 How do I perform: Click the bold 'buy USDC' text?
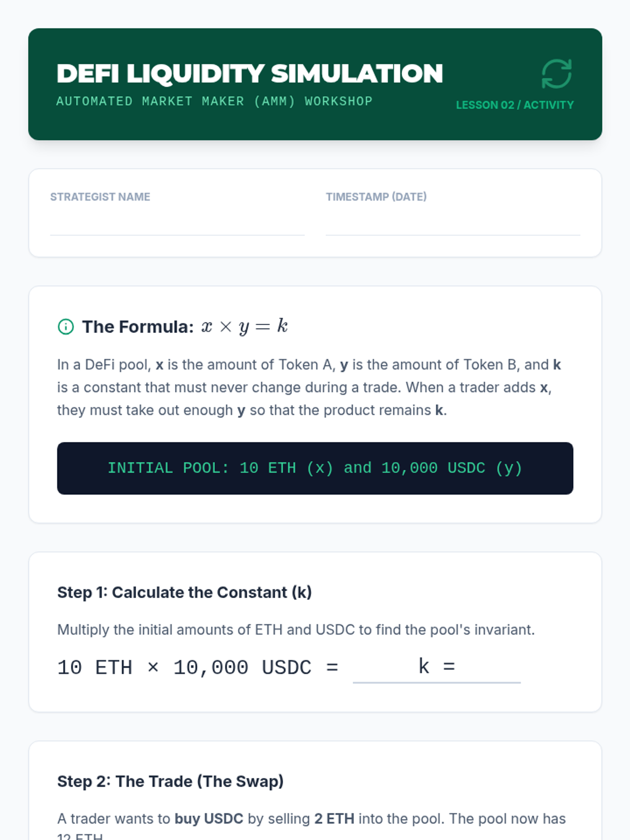208,818
